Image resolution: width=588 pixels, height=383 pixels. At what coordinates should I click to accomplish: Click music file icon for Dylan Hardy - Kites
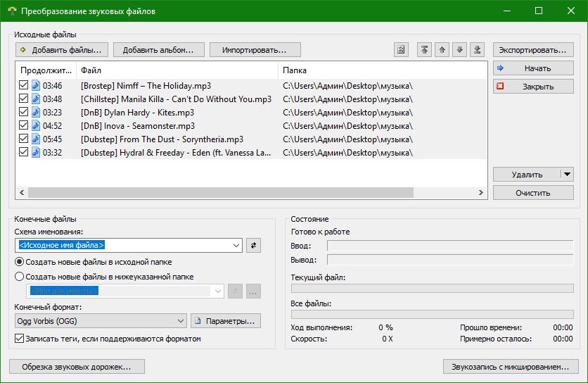click(36, 112)
